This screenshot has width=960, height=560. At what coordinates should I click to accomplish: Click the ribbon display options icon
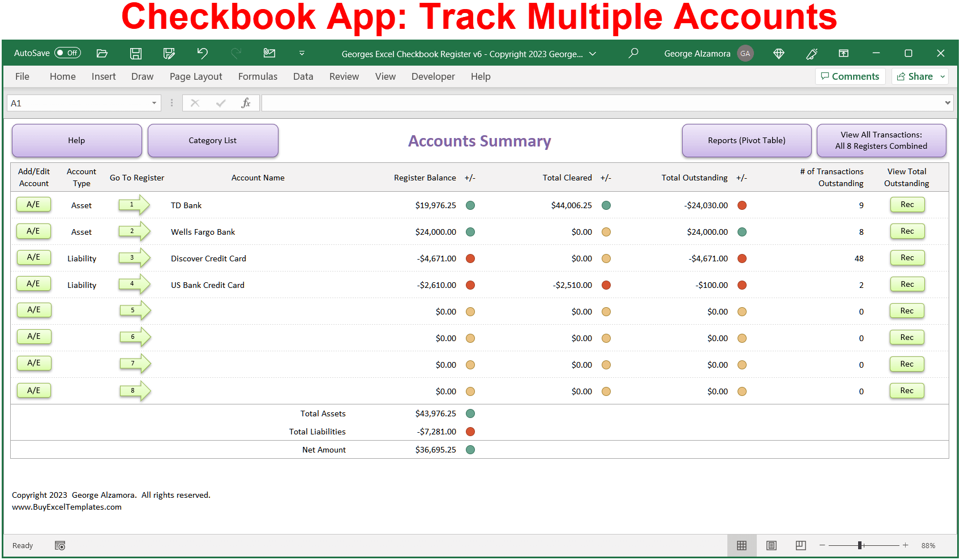click(x=843, y=53)
